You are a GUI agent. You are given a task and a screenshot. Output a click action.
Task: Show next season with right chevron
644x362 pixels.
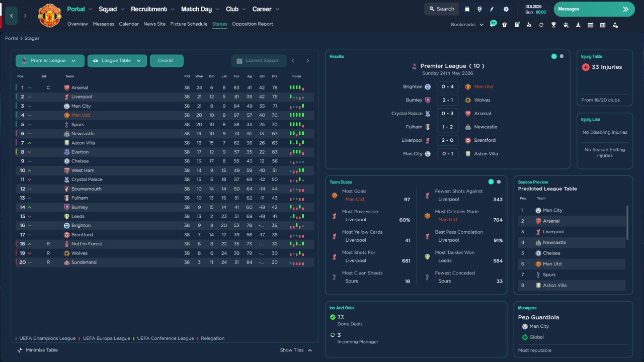coord(308,61)
